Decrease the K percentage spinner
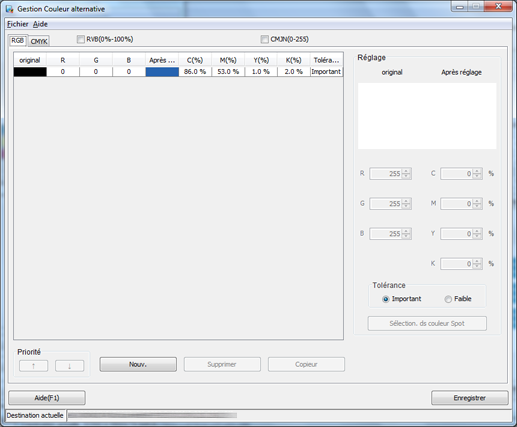 tap(477, 266)
